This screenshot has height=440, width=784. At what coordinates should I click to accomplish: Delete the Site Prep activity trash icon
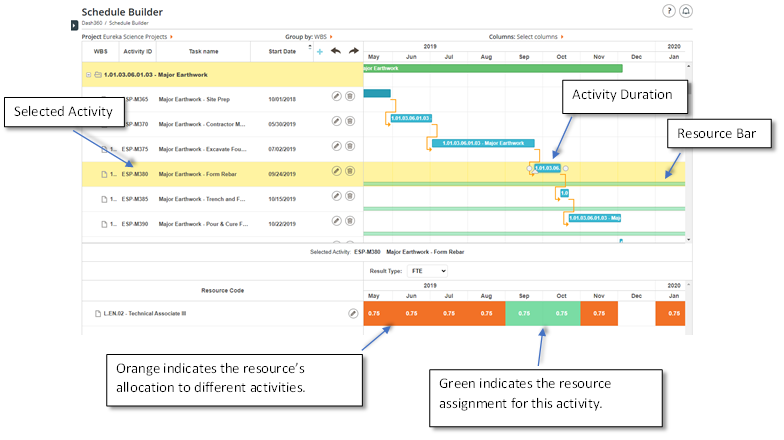pyautogui.click(x=350, y=96)
